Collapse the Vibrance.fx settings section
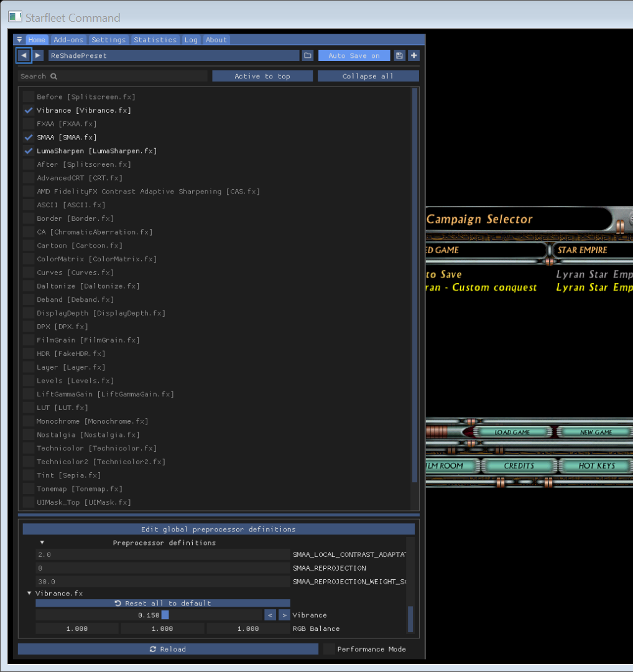 [29, 594]
